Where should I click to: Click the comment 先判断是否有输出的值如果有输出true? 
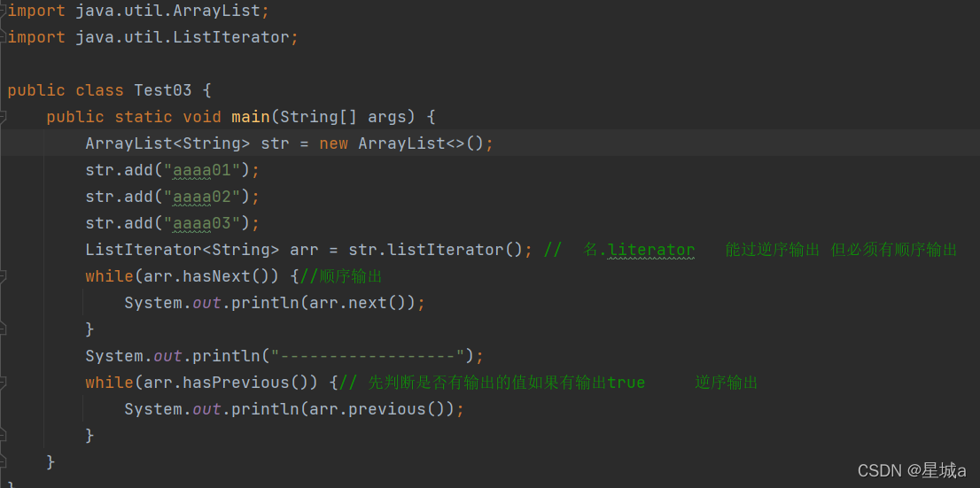tap(507, 382)
